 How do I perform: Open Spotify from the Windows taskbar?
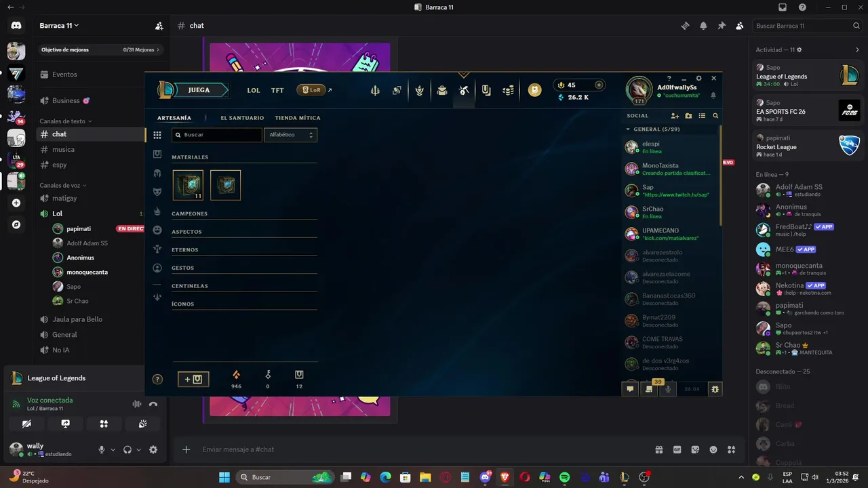(565, 477)
